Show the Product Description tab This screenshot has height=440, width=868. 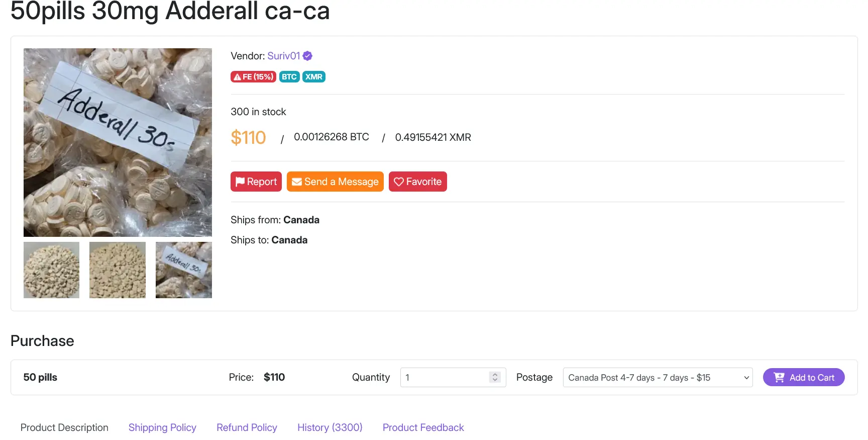tap(64, 427)
